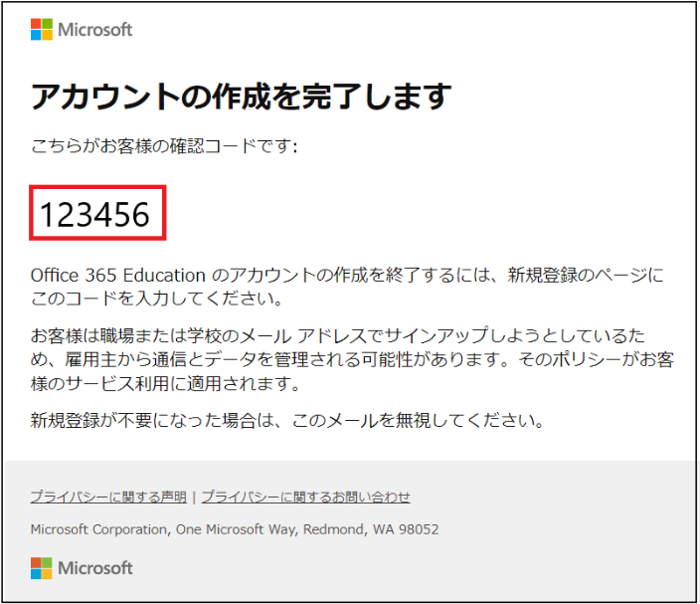Click the こちらがお客様の確認コードです line
This screenshot has width=700, height=604.
point(164,146)
